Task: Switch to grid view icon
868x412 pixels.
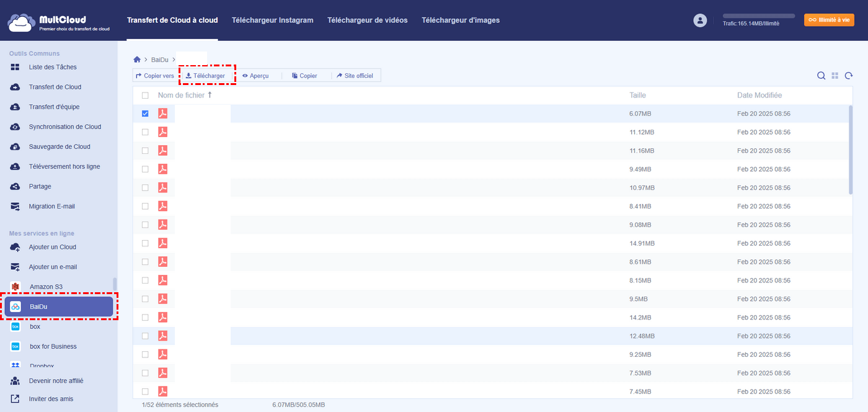Action: (835, 76)
